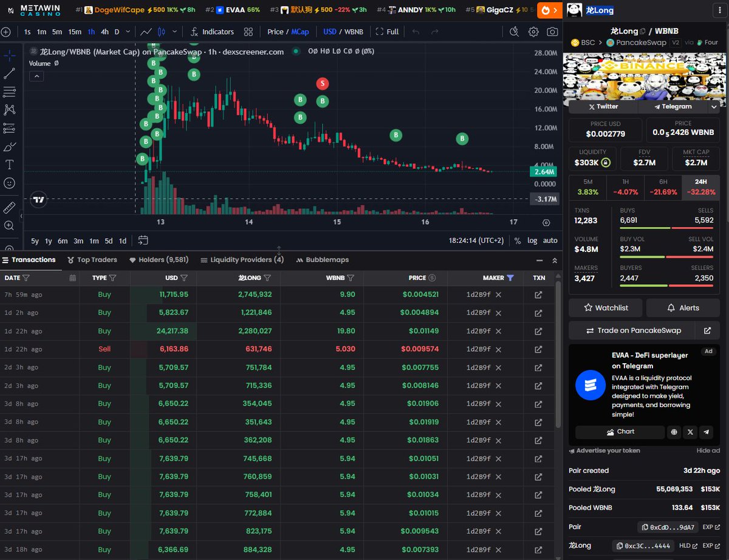Viewport: 729px width, 560px height.
Task: Expand the social links dropdown chevron
Action: 714,106
